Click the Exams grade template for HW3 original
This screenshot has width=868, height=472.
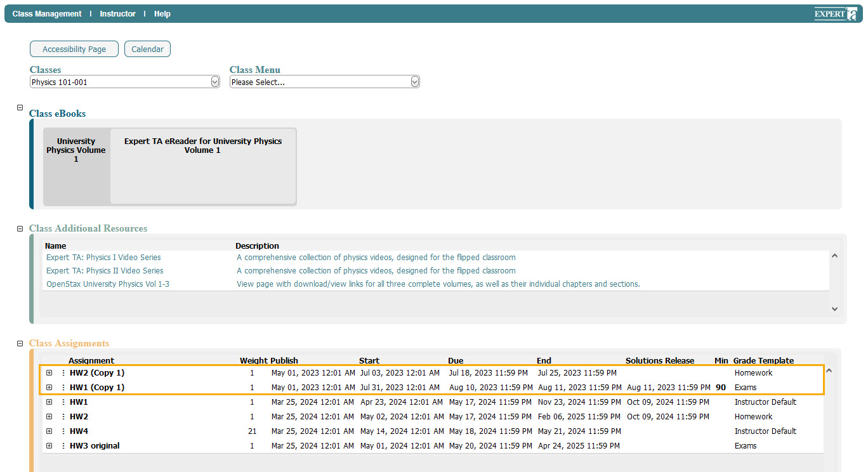click(746, 446)
